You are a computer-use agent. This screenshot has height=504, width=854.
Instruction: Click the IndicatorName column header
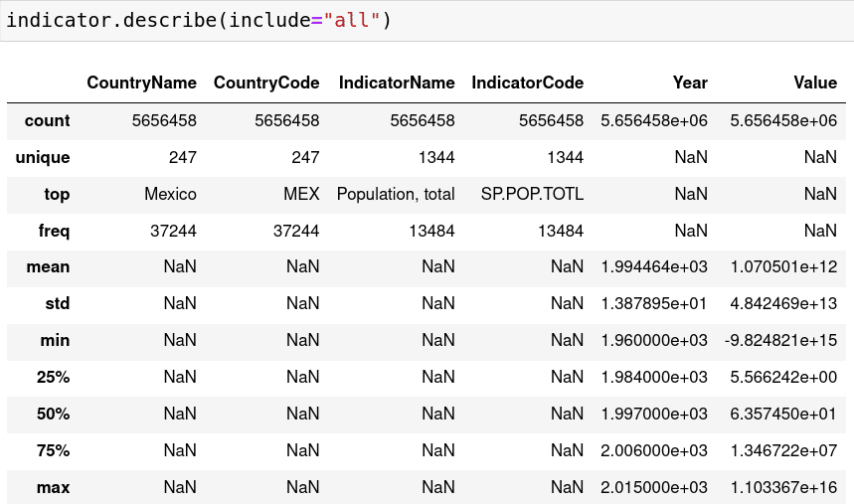point(396,83)
